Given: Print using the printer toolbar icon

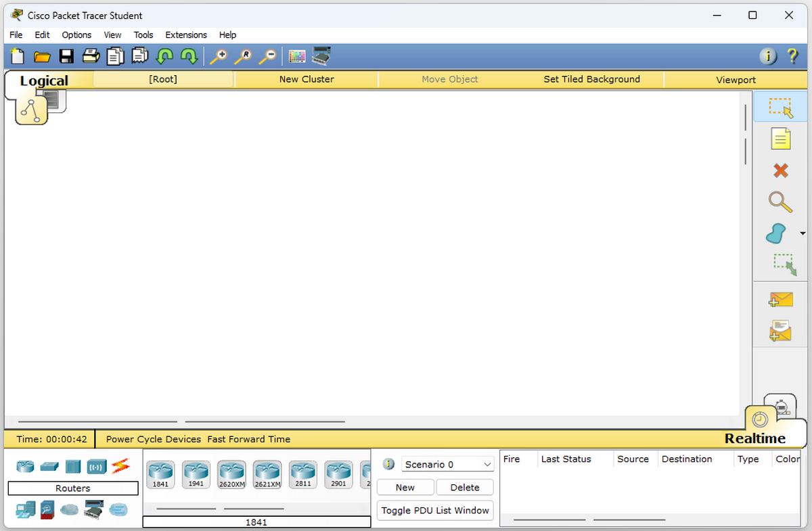Looking at the screenshot, I should click(91, 56).
